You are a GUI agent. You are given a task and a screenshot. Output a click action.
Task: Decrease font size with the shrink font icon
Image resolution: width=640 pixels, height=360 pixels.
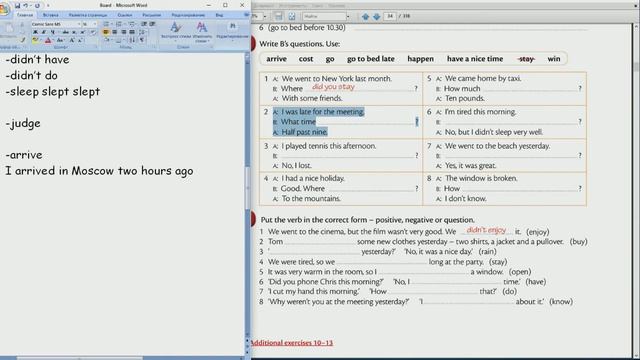pyautogui.click(x=80, y=40)
